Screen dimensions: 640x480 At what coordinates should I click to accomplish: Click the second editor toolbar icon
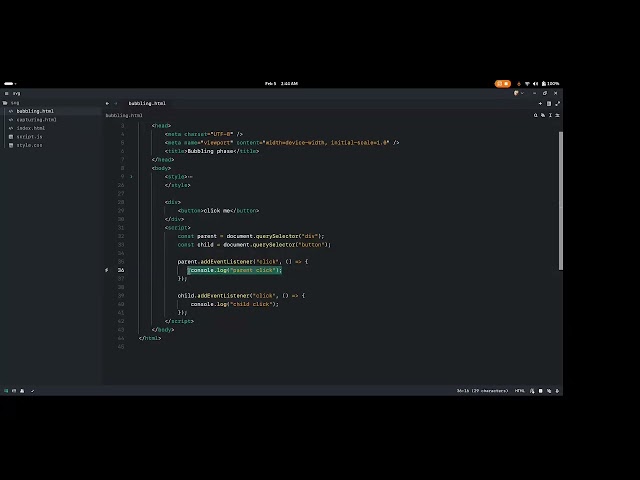[543, 116]
